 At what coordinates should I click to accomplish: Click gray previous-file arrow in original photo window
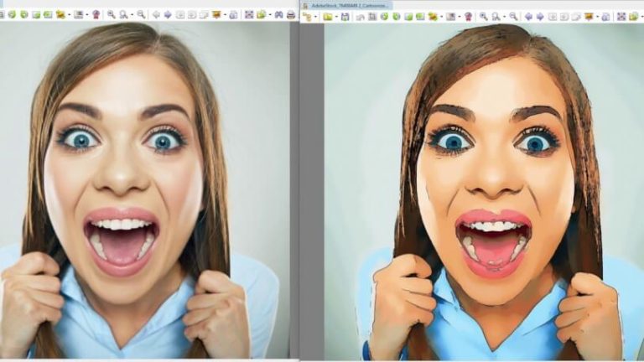[x=156, y=15]
